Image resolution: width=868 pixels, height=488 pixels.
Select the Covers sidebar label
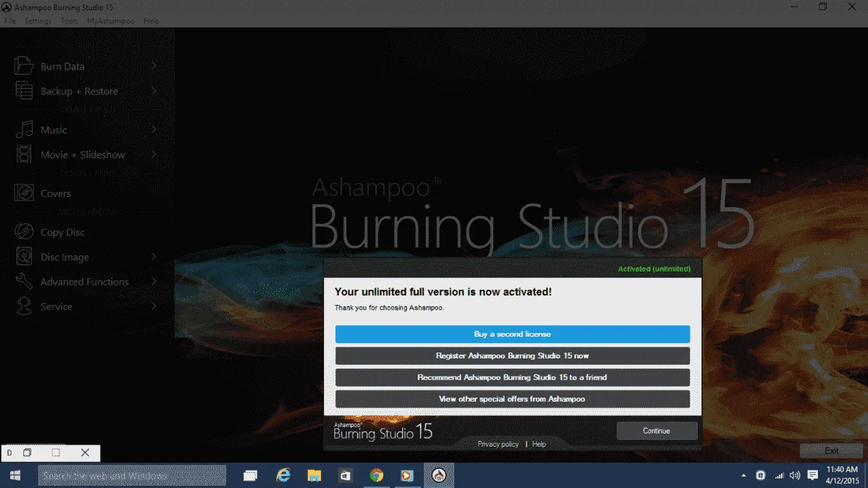55,193
